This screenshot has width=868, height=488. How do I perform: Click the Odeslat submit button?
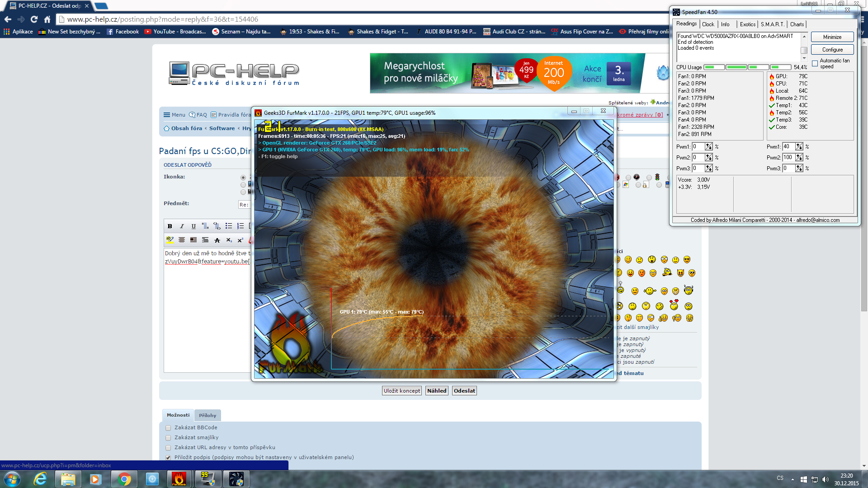tap(464, 391)
